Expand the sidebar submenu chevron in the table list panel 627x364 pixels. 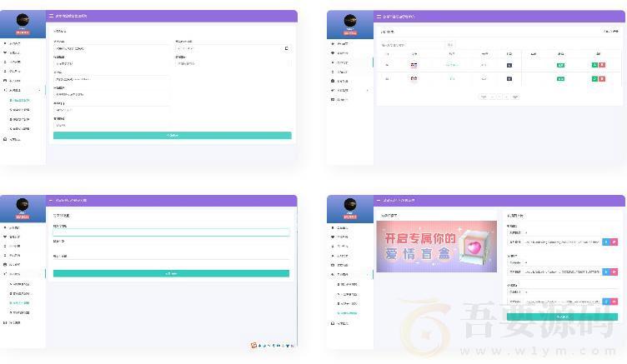(x=367, y=90)
